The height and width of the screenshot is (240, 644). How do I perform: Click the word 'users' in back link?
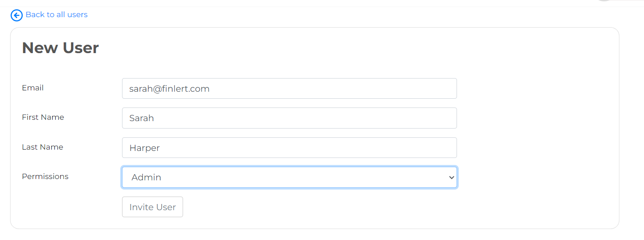tap(78, 15)
